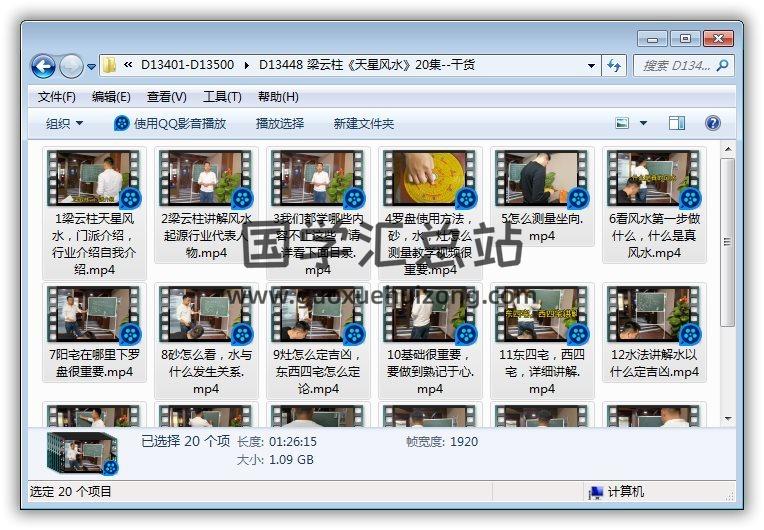
Task: Click the scrollbar down arrow
Action: click(727, 418)
